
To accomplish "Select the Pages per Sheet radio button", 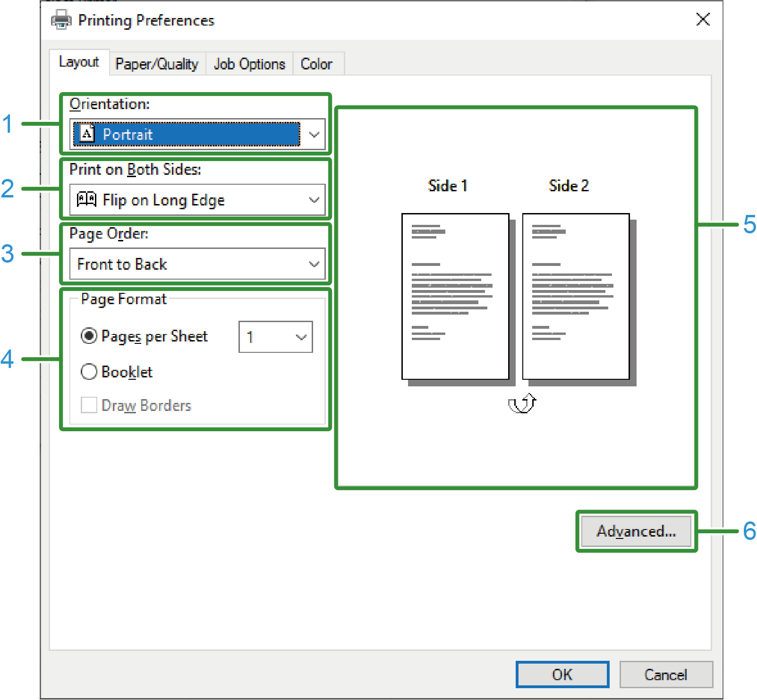I will 89,336.
